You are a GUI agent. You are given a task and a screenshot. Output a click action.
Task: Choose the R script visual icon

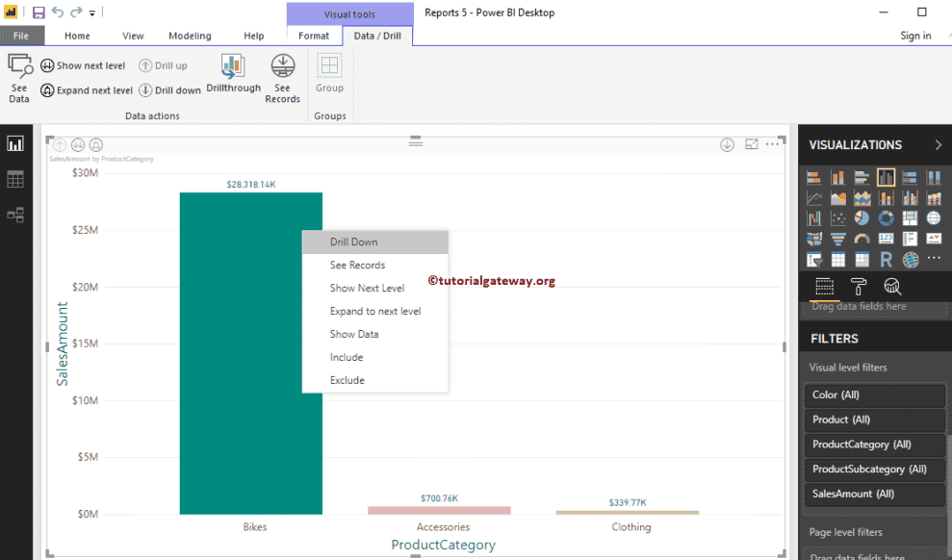(886, 260)
